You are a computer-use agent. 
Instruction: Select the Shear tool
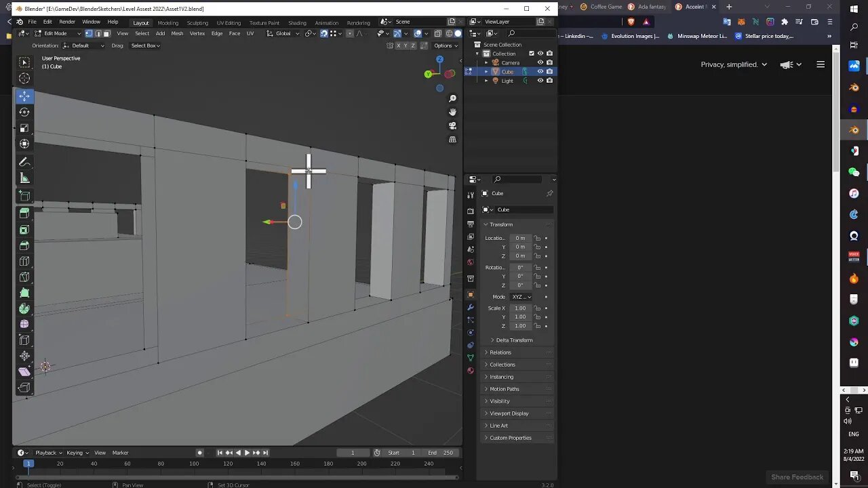coord(24,371)
